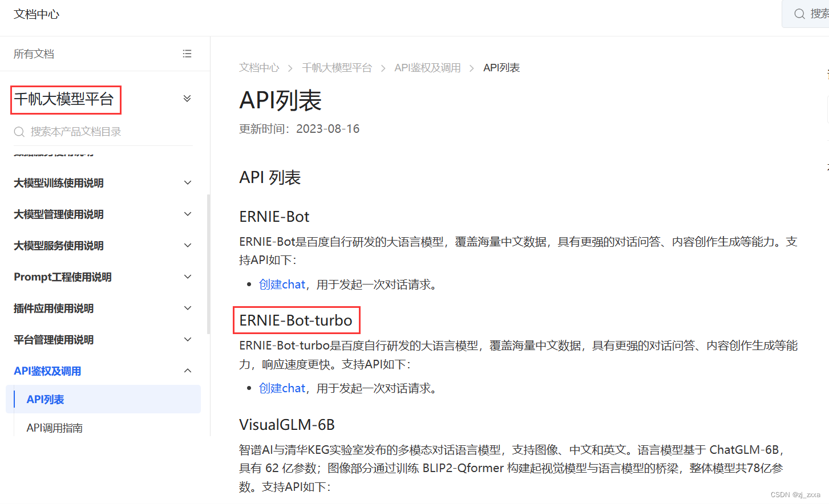Expand the 千帆大模型平台 product dropdown arrow
The height and width of the screenshot is (504, 829).
coord(187,99)
